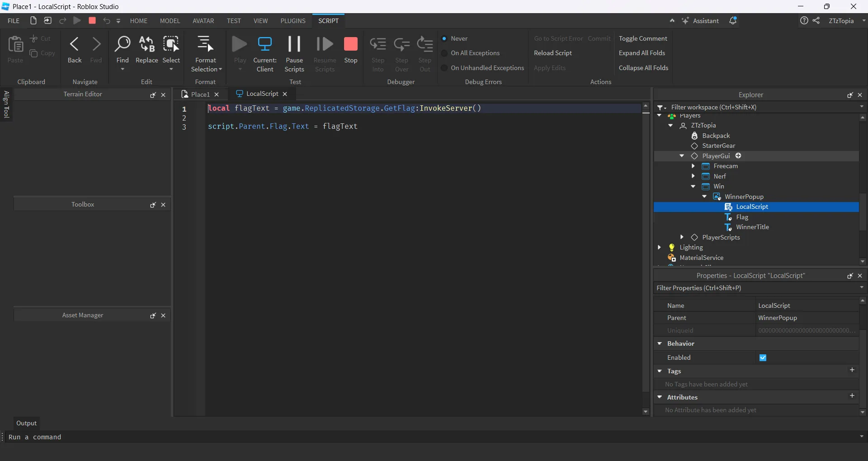Switch to the MODEL ribbon tab
Screen dimensions: 868x461
[x=170, y=21]
